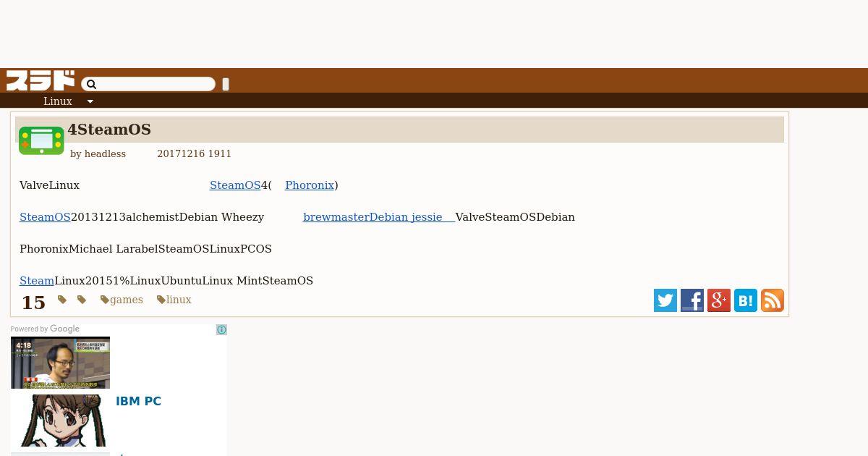Select the games tag
Viewport: 868px width, 456px height.
122,300
